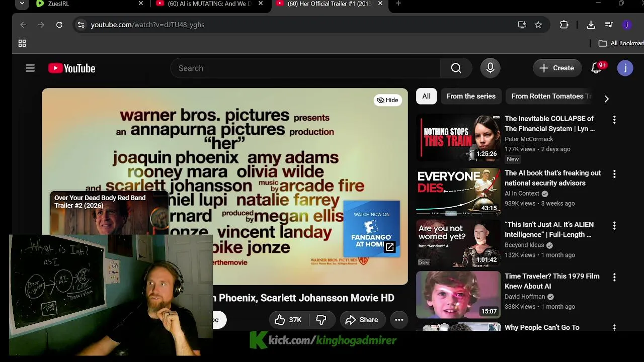Open a new browser tab
The height and width of the screenshot is (362, 644).
(x=398, y=4)
